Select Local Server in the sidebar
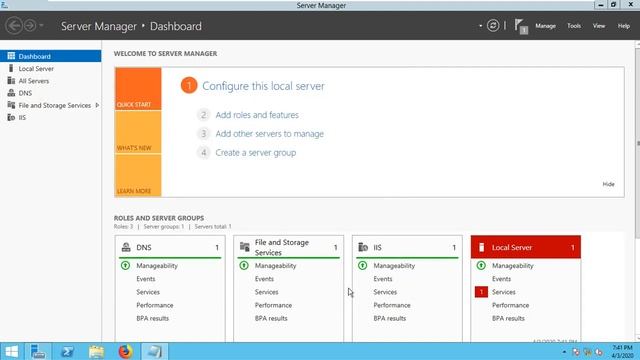 (x=51, y=69)
